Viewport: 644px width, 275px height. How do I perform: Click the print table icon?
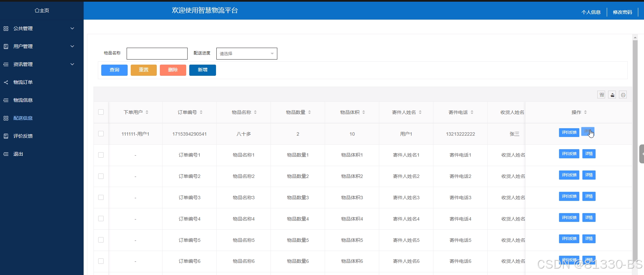(623, 95)
